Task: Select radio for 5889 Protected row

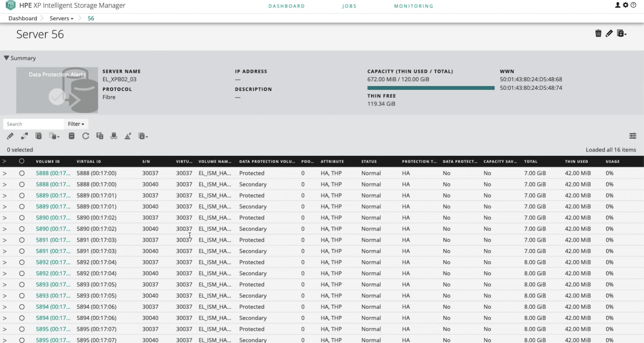Action: click(x=21, y=196)
